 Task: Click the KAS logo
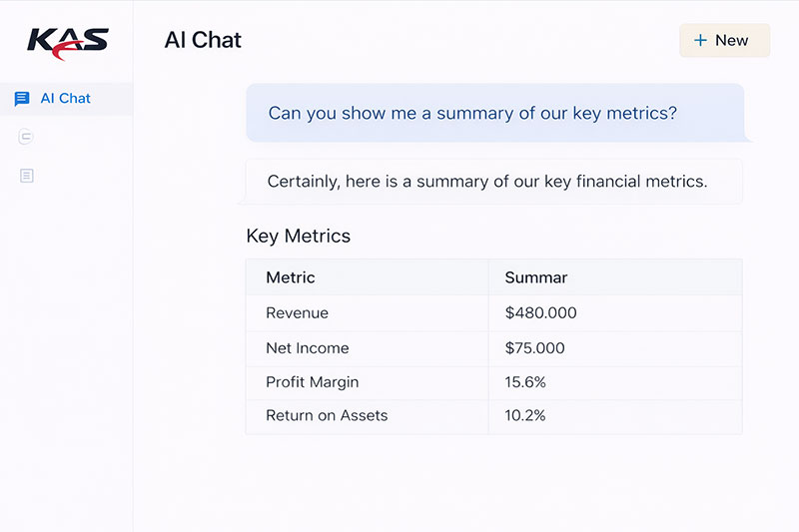(67, 43)
